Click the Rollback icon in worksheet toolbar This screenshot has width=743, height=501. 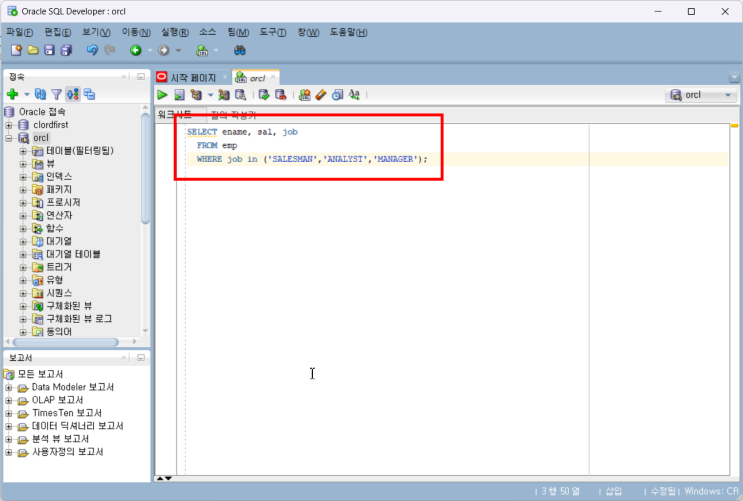click(x=281, y=95)
